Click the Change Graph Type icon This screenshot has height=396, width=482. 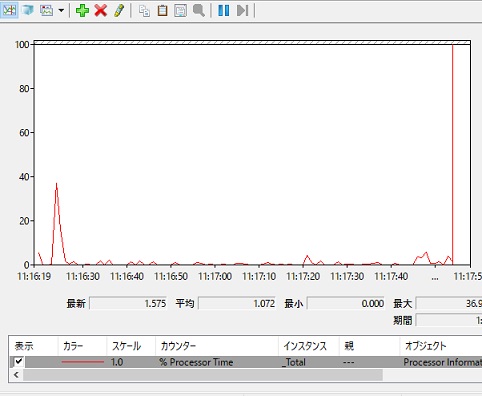47,10
